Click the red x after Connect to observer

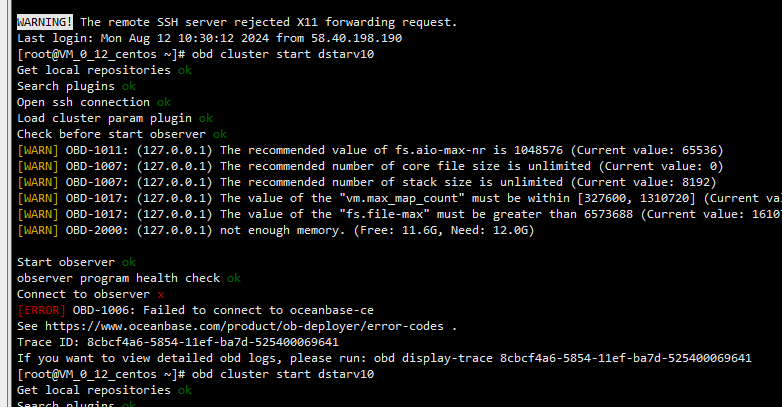tap(161, 295)
